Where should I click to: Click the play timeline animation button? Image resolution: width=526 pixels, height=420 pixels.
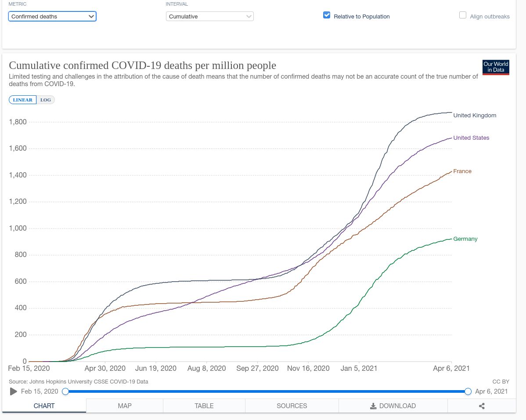(x=14, y=391)
